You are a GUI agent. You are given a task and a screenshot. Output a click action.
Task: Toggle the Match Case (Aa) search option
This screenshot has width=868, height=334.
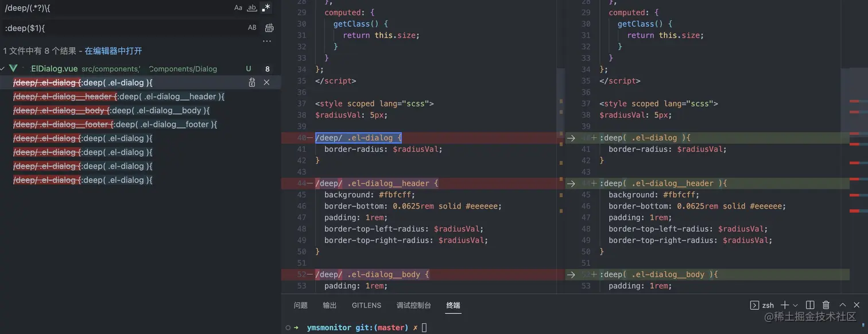point(238,8)
